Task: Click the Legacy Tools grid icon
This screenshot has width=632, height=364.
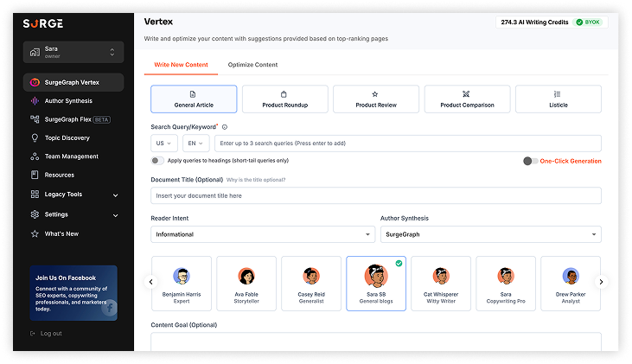Action: 35,195
